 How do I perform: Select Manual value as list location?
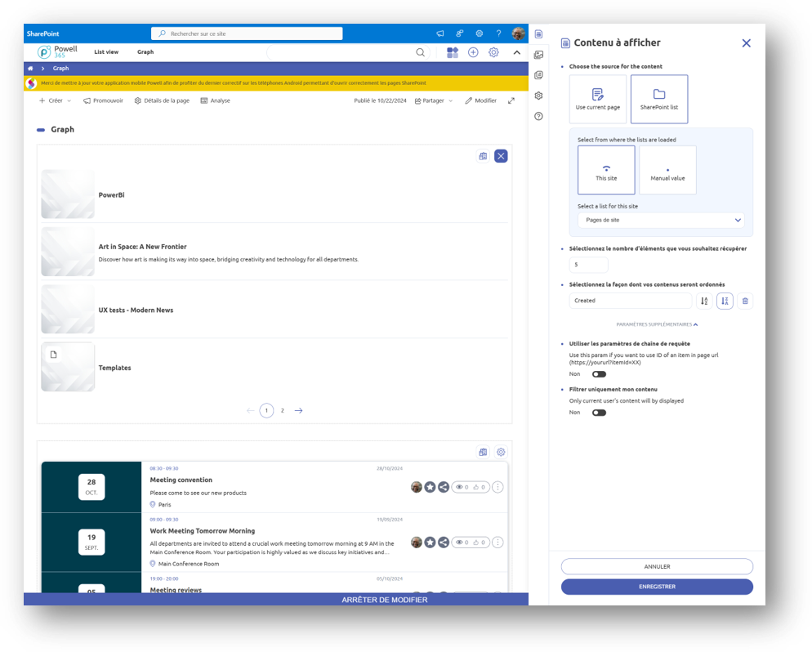coord(667,170)
